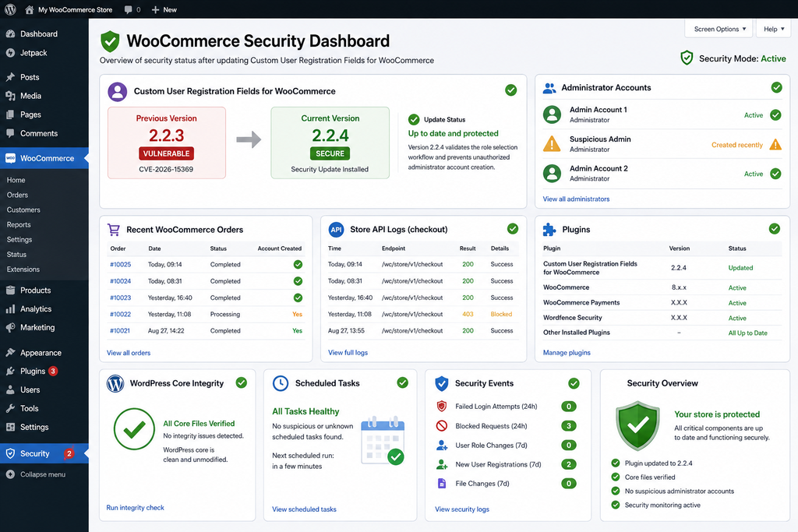This screenshot has height=532, width=798.
Task: Click the red VULNERABLE badge
Action: click(x=166, y=153)
